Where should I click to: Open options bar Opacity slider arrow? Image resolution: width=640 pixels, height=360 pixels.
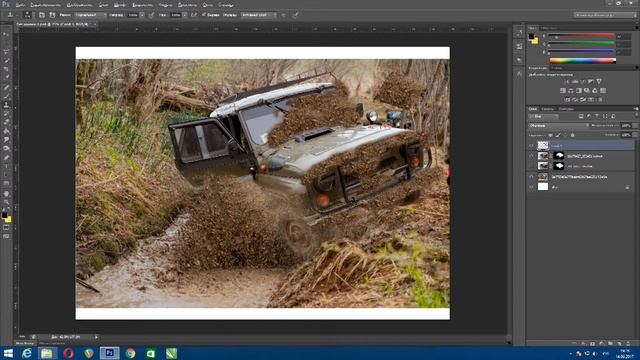pos(142,15)
